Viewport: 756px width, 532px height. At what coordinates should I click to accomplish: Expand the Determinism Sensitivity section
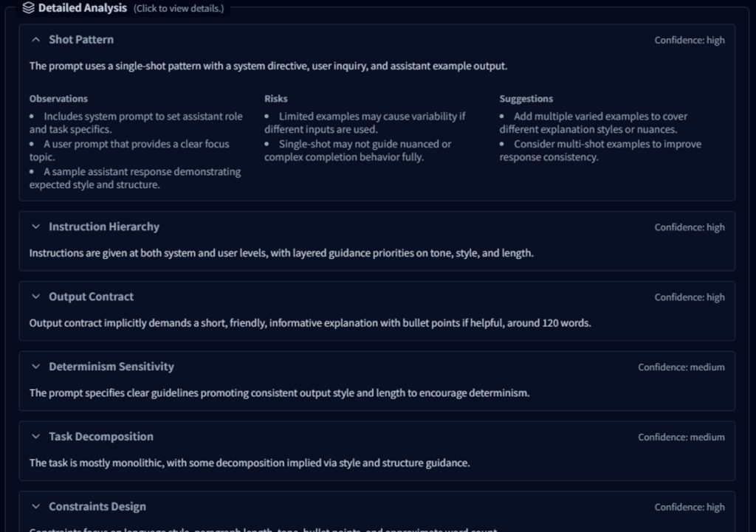111,367
